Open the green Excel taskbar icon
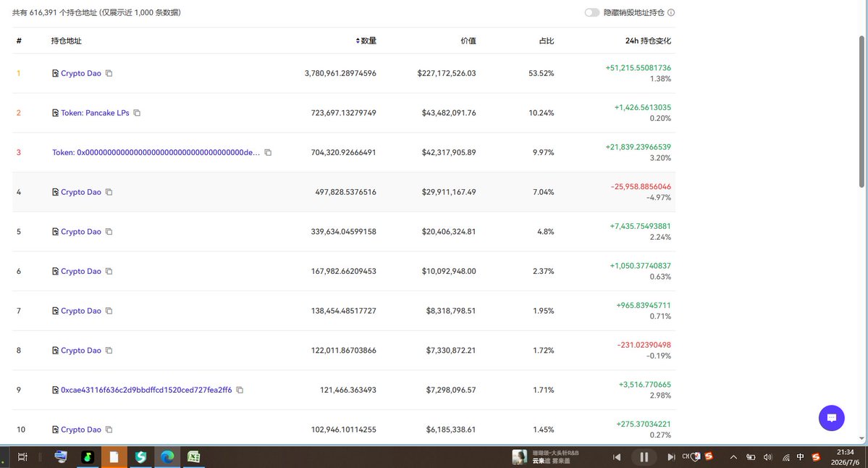The image size is (868, 468). point(193,457)
